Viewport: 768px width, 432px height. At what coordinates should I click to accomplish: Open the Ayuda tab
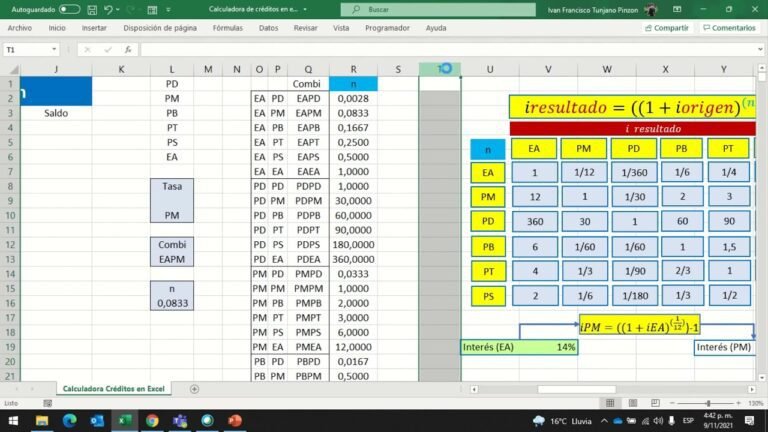point(435,28)
